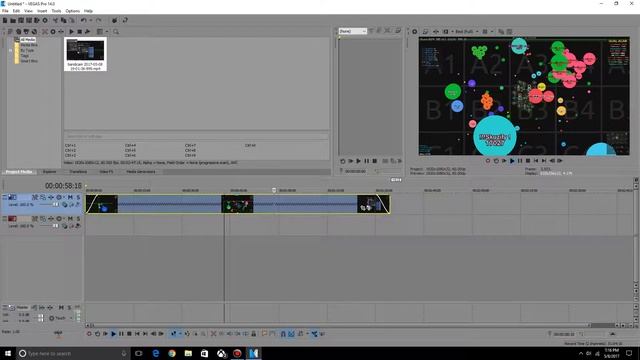Select Smart Bins in the media tree
The height and width of the screenshot is (360, 640).
pos(29,61)
